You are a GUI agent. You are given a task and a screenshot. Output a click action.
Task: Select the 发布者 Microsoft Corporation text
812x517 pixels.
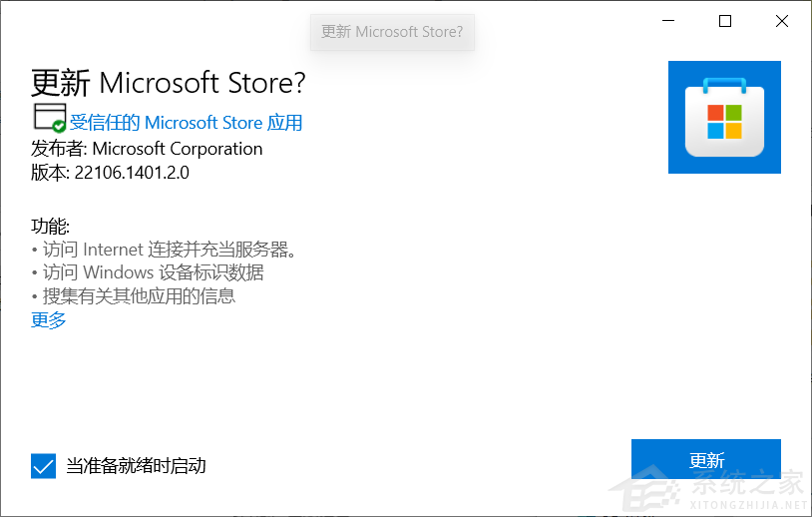click(x=147, y=149)
